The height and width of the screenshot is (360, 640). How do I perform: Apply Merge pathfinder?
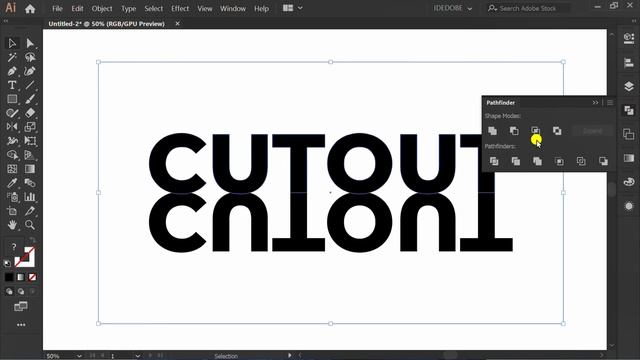coord(538,161)
